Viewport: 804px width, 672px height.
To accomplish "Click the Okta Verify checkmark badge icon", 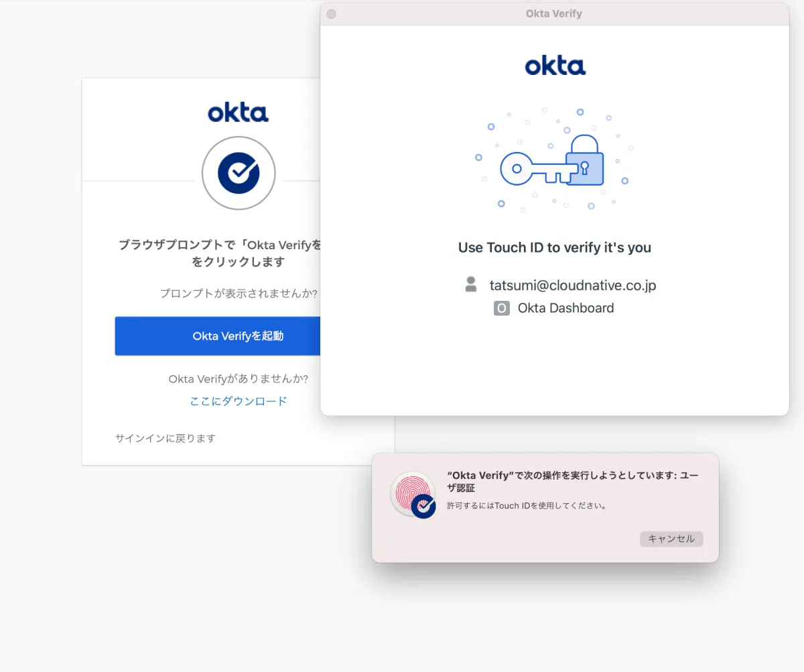I will (239, 173).
